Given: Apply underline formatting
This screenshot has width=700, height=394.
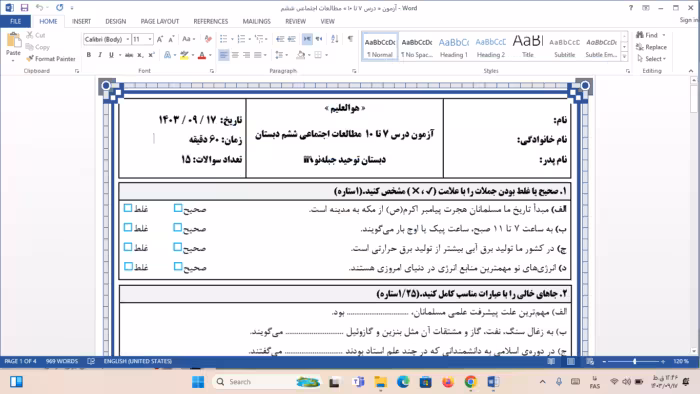Looking at the screenshot, I should 111,55.
